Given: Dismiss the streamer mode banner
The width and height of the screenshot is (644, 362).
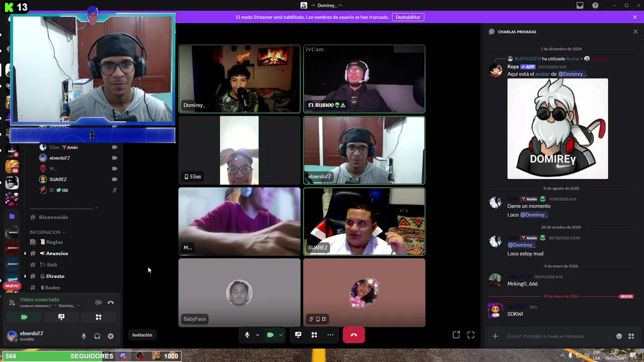Looking at the screenshot, I should 635,17.
